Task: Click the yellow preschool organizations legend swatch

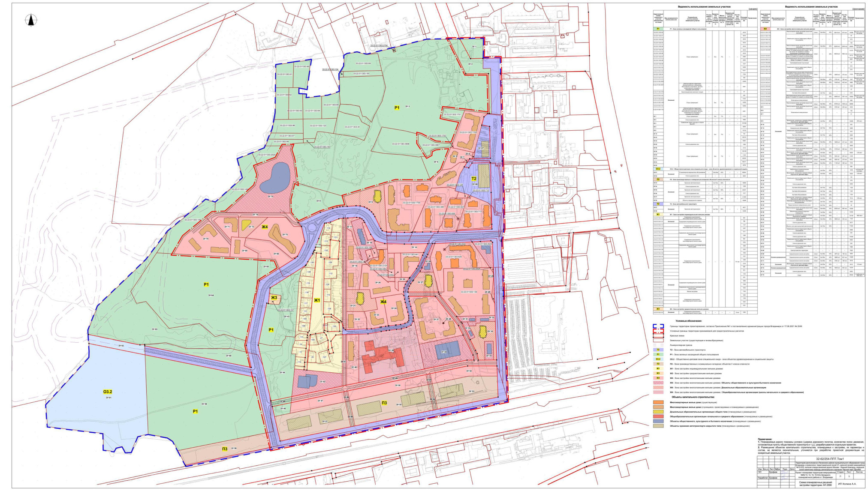Action: (x=658, y=412)
